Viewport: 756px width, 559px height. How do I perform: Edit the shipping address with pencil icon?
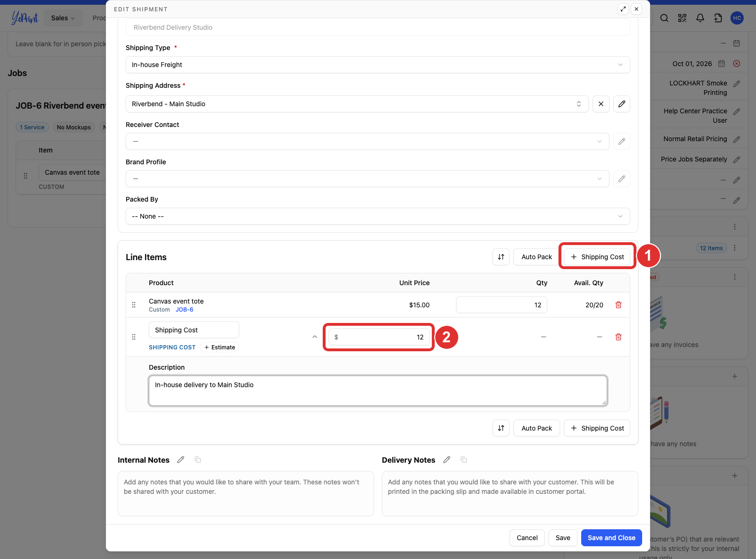pos(622,104)
